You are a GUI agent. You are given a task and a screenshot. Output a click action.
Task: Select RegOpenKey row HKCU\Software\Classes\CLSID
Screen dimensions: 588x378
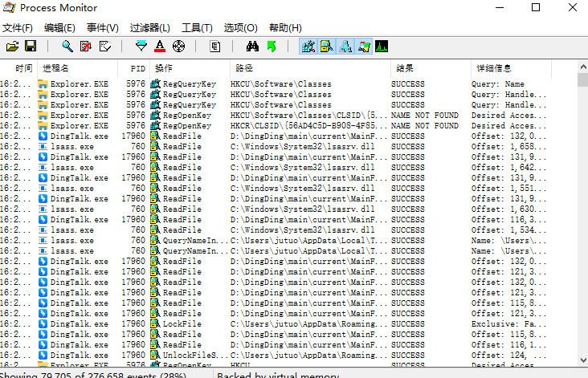pos(276,116)
